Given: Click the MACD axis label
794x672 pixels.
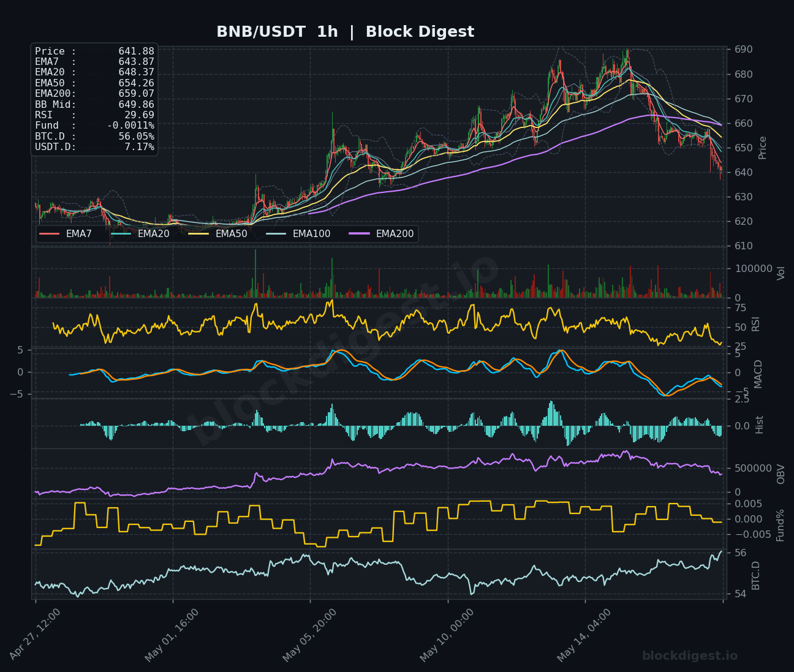Looking at the screenshot, I should (x=758, y=374).
